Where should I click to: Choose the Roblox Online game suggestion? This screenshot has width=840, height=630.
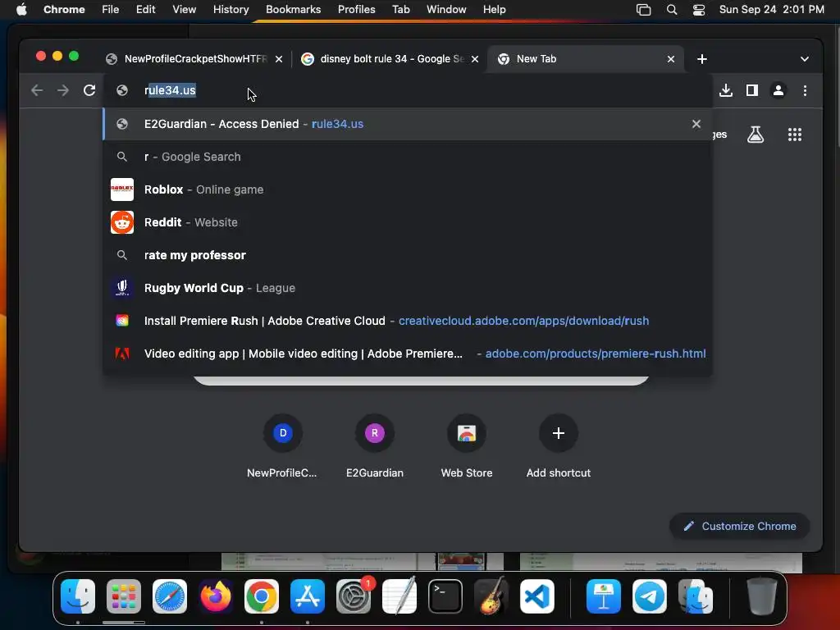click(x=407, y=189)
